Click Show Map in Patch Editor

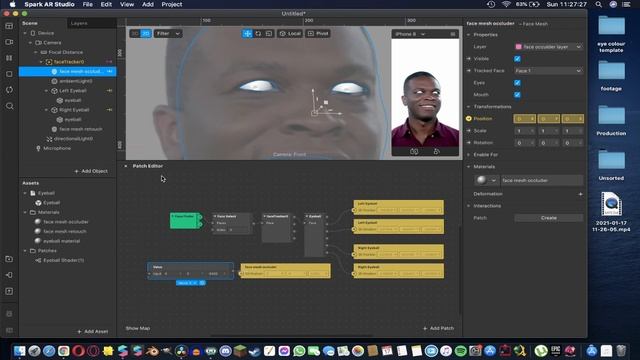pyautogui.click(x=138, y=328)
